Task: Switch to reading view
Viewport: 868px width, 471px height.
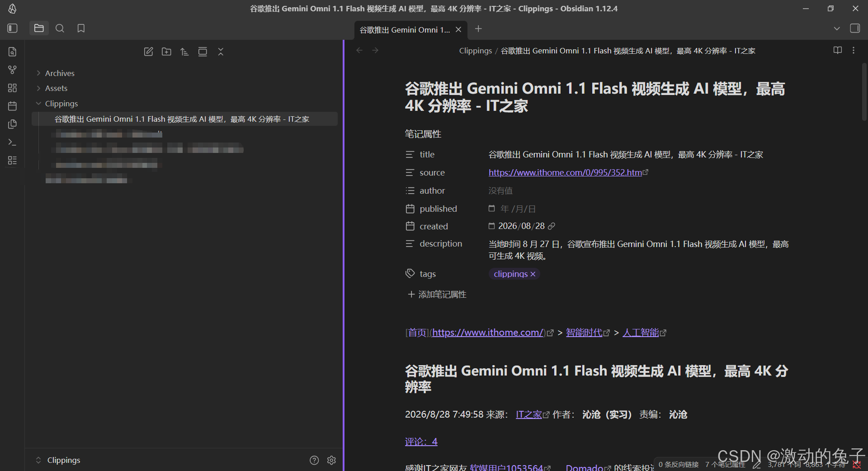Action: [838, 50]
